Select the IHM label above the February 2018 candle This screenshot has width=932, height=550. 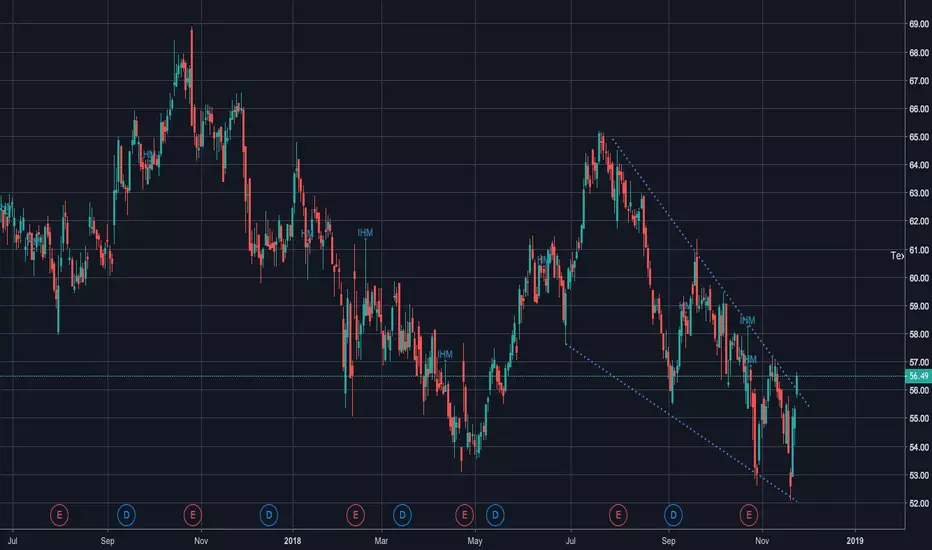tap(365, 232)
